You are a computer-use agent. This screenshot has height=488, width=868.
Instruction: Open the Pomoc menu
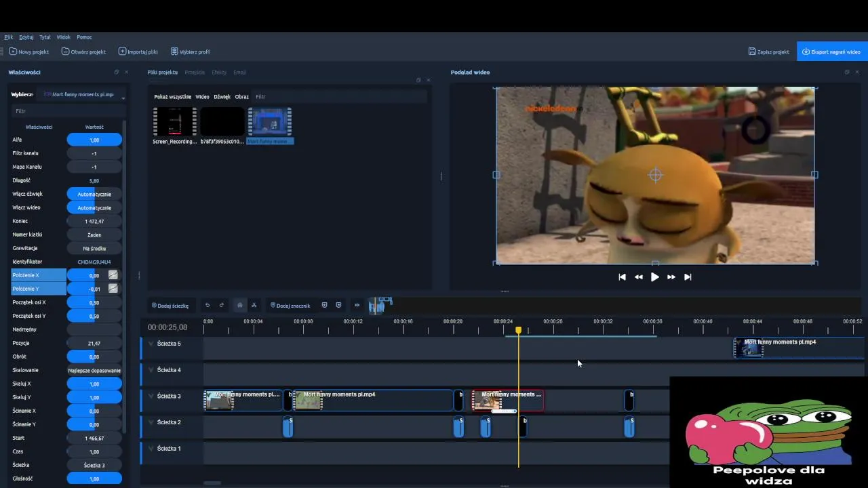click(x=84, y=37)
